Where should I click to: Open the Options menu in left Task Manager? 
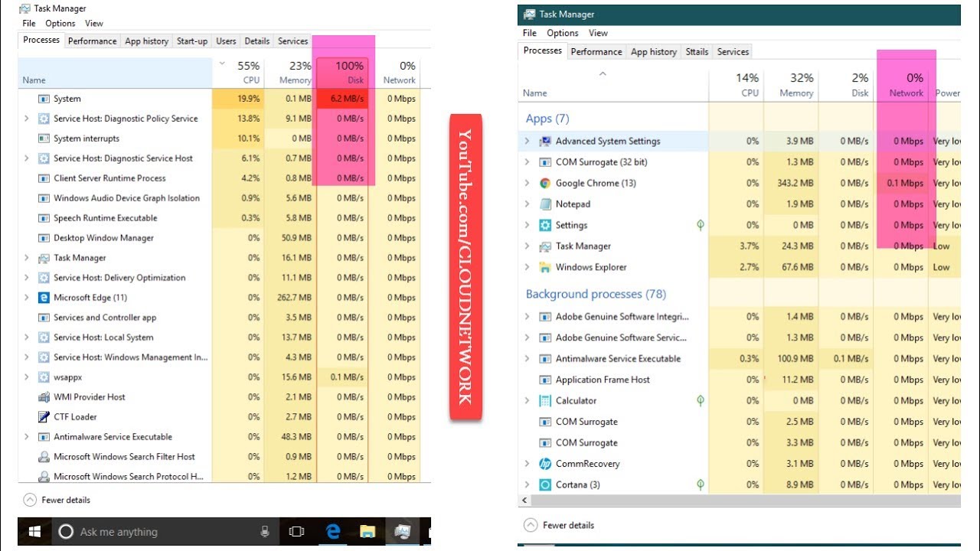(x=60, y=24)
